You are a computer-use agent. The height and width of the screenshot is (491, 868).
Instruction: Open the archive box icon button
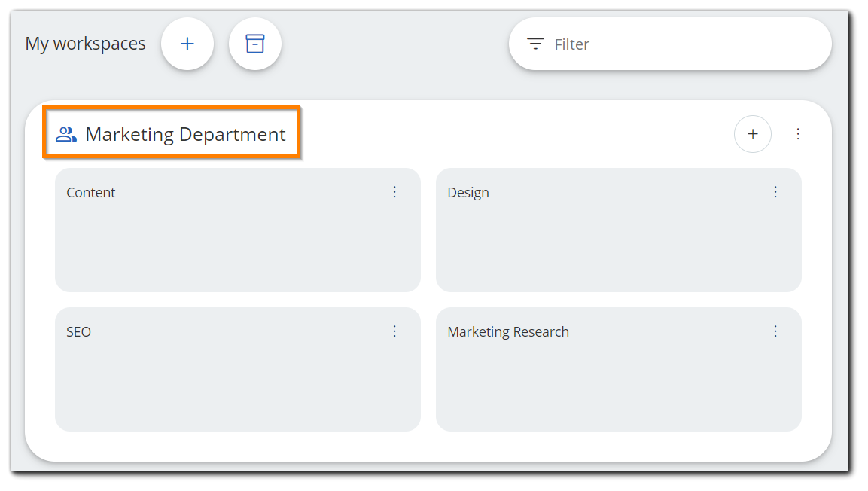(254, 44)
